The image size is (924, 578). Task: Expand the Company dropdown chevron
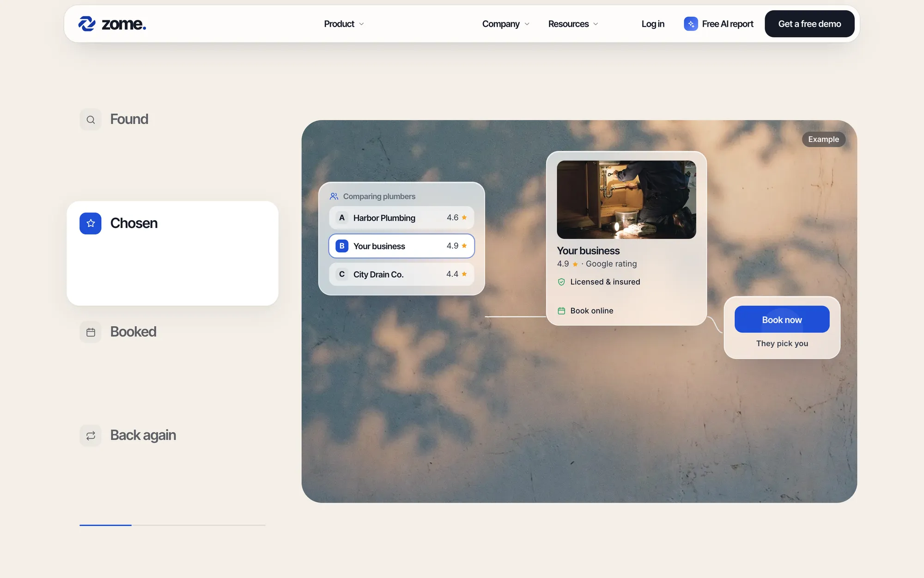(527, 24)
